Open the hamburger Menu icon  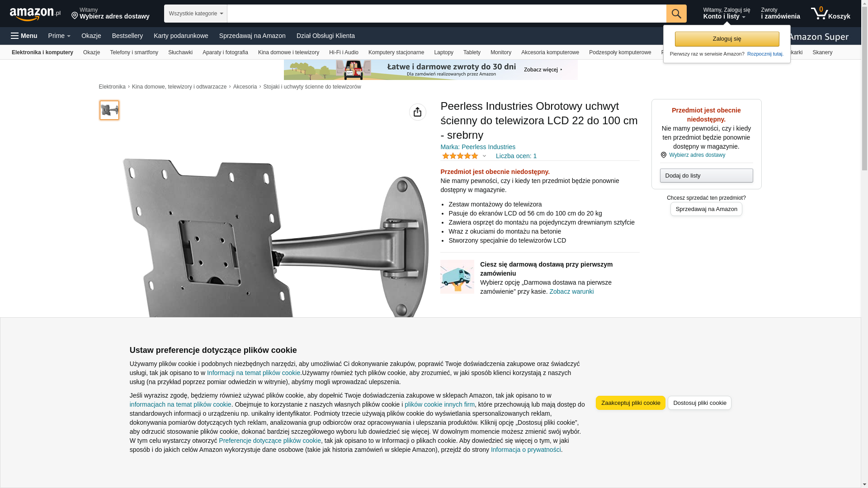[24, 36]
